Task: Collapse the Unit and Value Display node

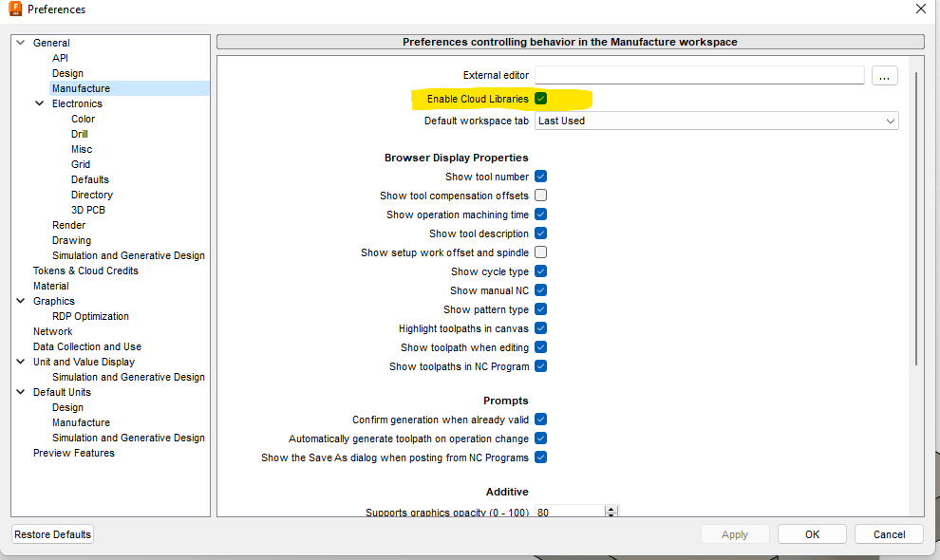Action: [x=21, y=362]
